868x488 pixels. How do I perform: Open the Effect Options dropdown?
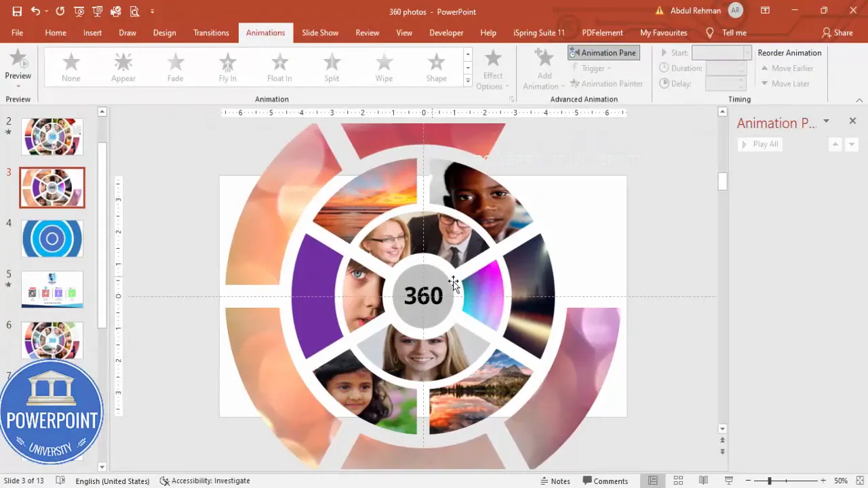[x=493, y=69]
